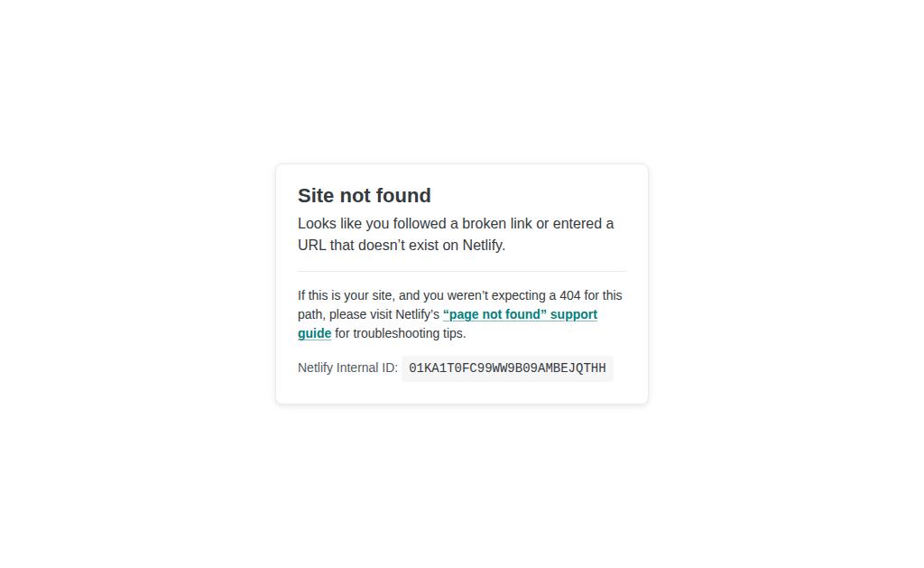This screenshot has width=924, height=568.
Task: Click the number "404" in the message
Action: pos(570,295)
